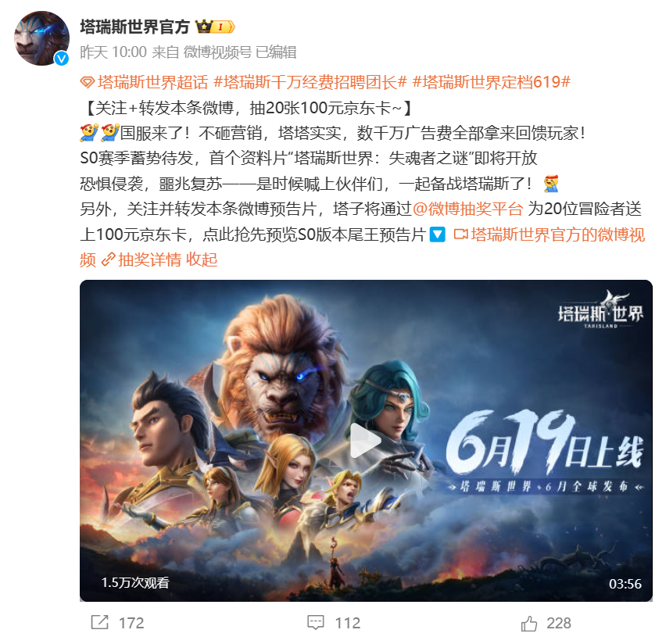Open comments via the comment icon
The width and height of the screenshot is (666, 644).
(x=316, y=623)
